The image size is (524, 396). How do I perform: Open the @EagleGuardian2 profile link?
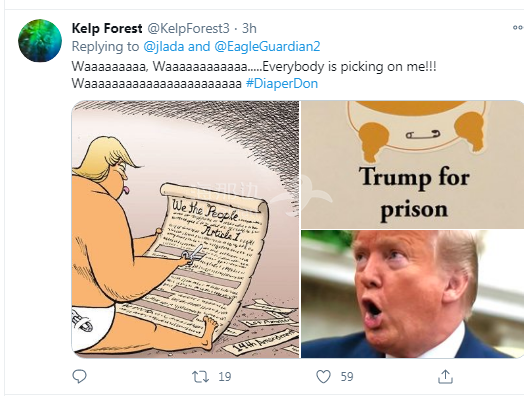tap(267, 46)
